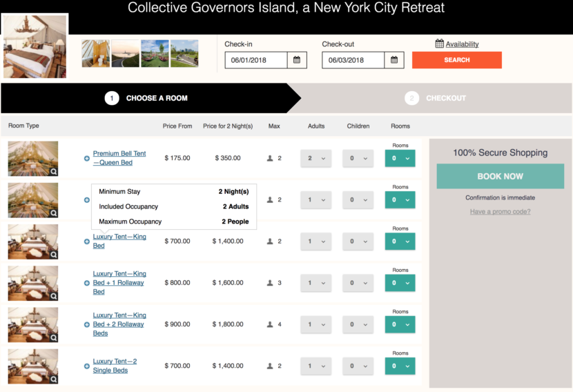View the main bedroom tent thumbnail in header
573x392 pixels.
[35, 46]
